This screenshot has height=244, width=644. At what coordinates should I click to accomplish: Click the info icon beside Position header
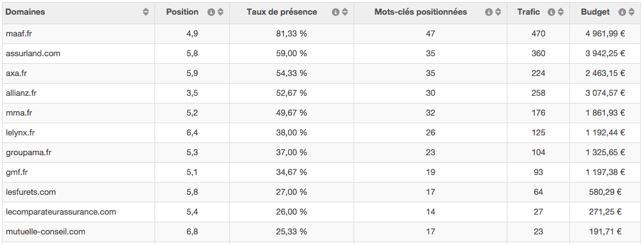[211, 12]
